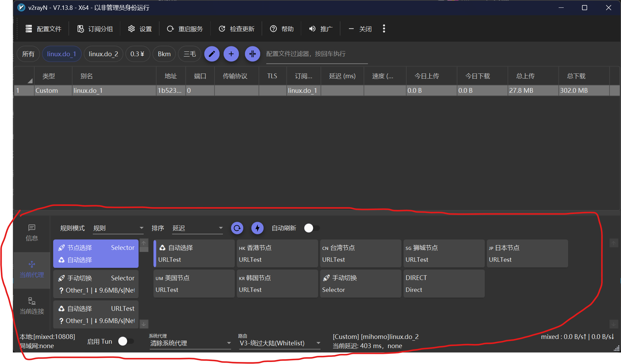Sort by the 延迟 (ms) column header

[342, 76]
